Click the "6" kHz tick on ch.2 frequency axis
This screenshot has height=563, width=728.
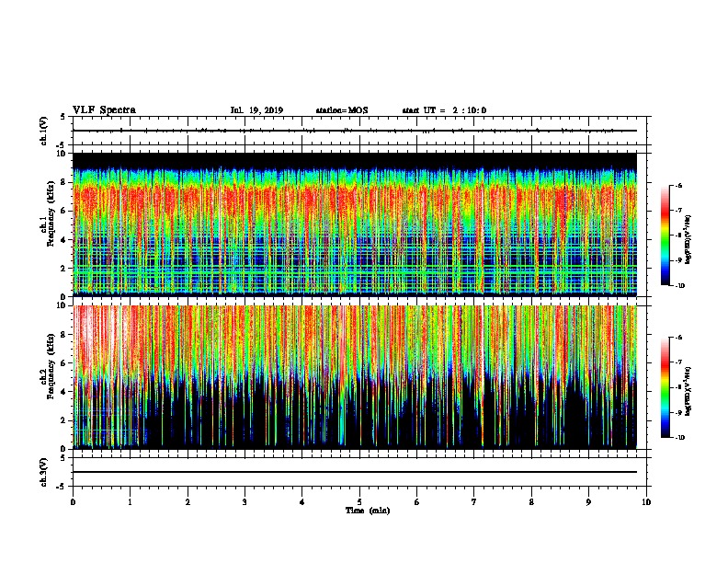tap(63, 362)
